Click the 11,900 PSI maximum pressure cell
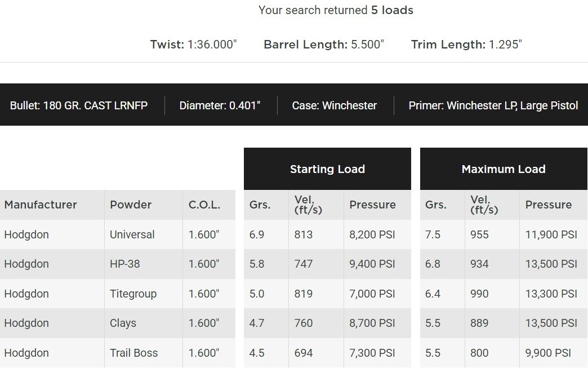This screenshot has height=368, width=588. tap(551, 234)
